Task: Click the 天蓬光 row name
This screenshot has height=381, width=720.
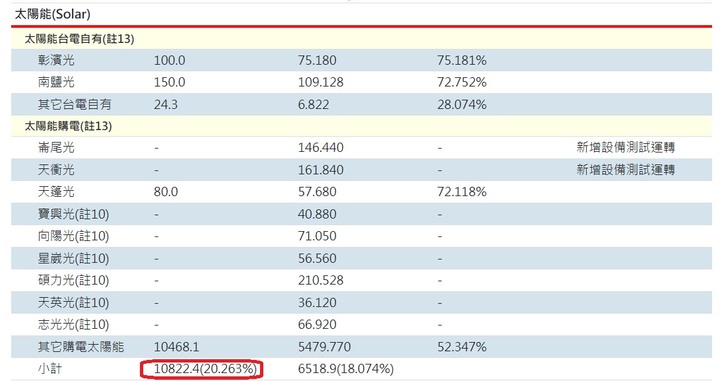Action: coord(56,191)
